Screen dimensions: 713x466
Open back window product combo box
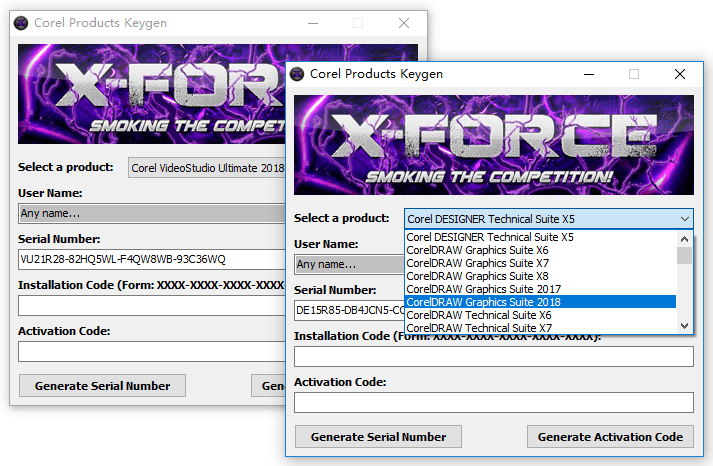tap(207, 168)
